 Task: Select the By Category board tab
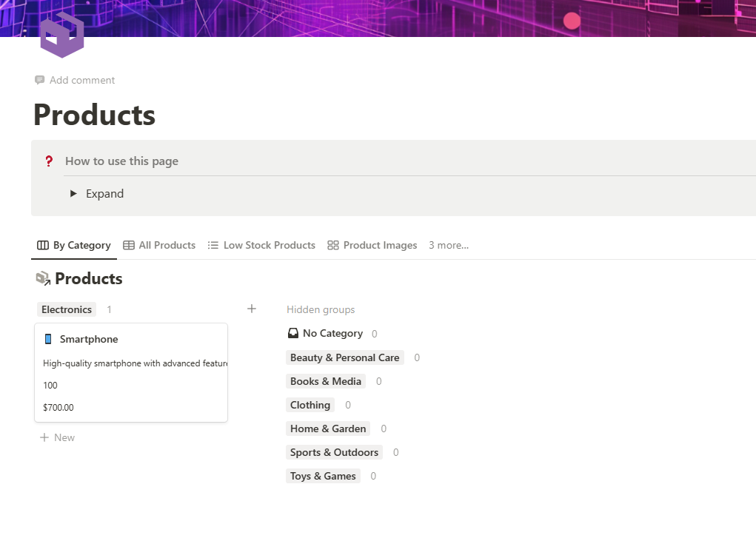(x=74, y=246)
